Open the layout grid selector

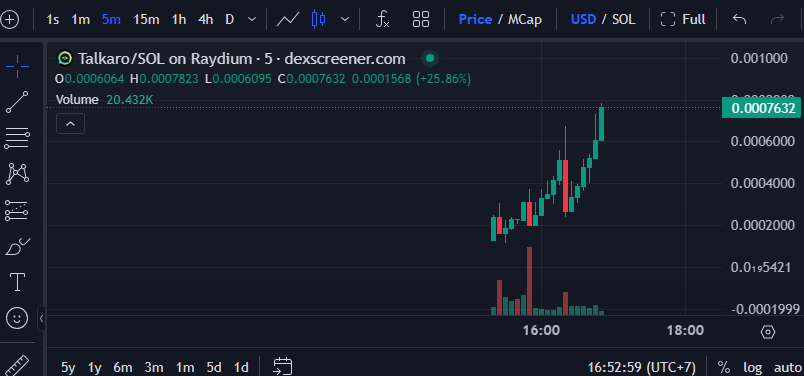(x=421, y=20)
